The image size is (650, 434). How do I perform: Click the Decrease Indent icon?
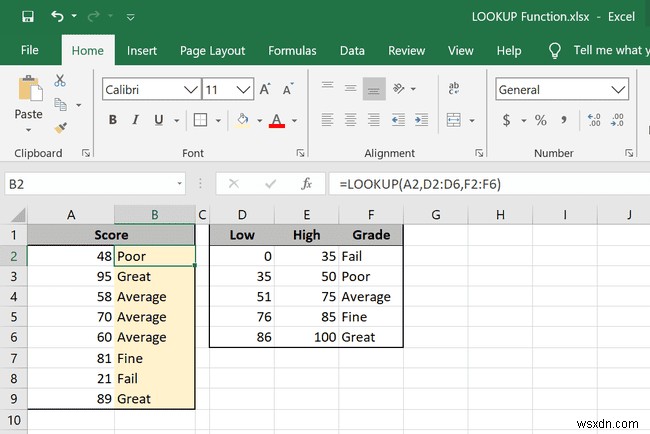click(x=398, y=120)
